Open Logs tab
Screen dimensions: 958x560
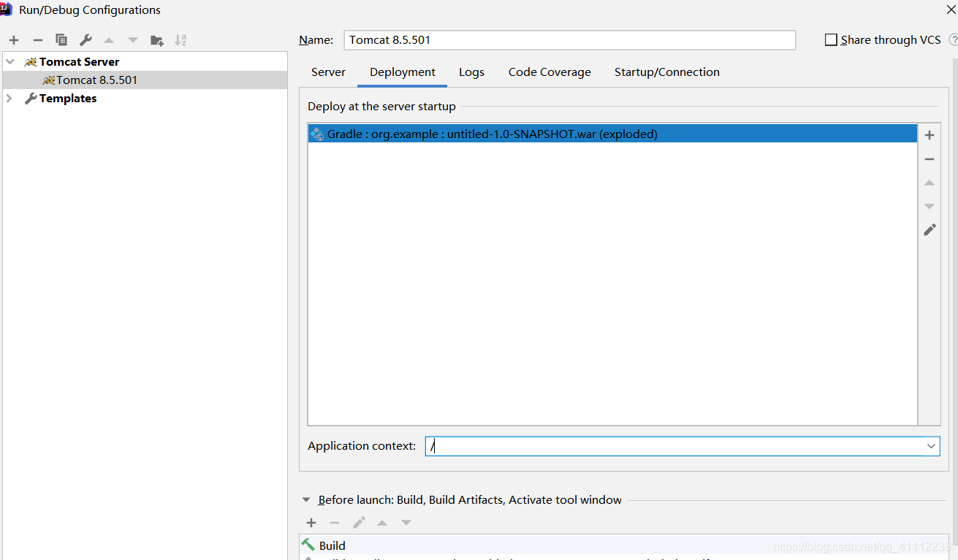click(x=471, y=72)
